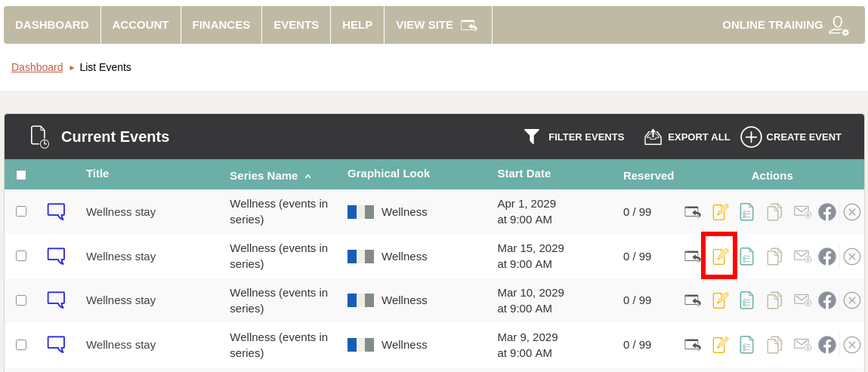Expand the Filter Events panel

click(x=574, y=137)
